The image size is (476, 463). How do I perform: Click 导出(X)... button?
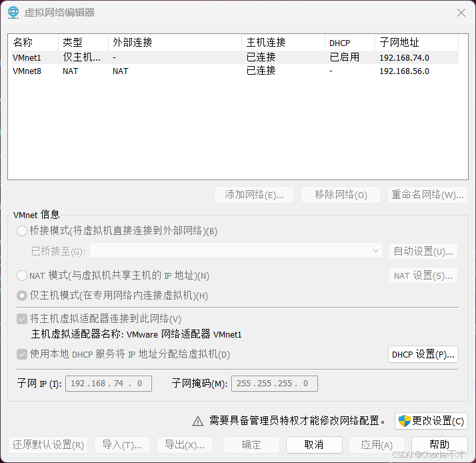point(185,445)
